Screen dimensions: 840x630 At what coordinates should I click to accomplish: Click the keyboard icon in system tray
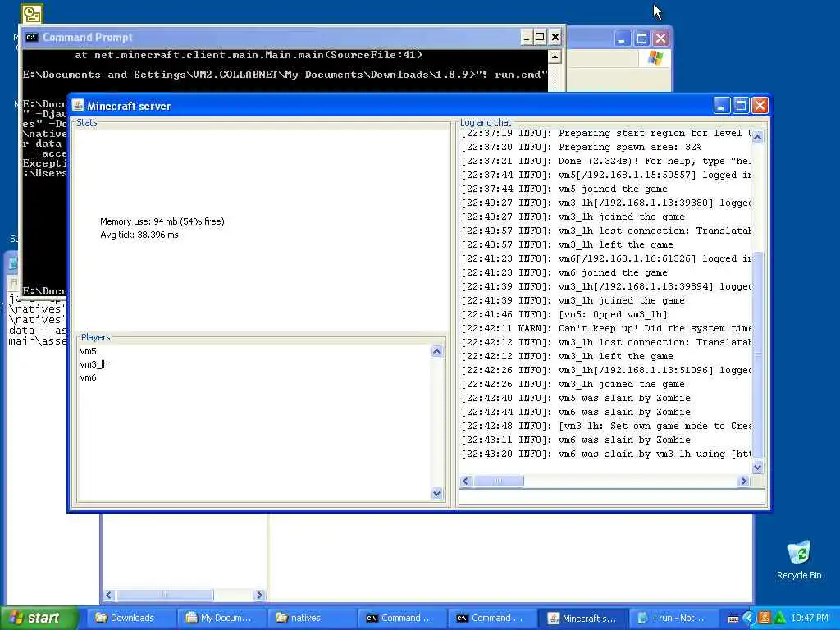tap(733, 619)
